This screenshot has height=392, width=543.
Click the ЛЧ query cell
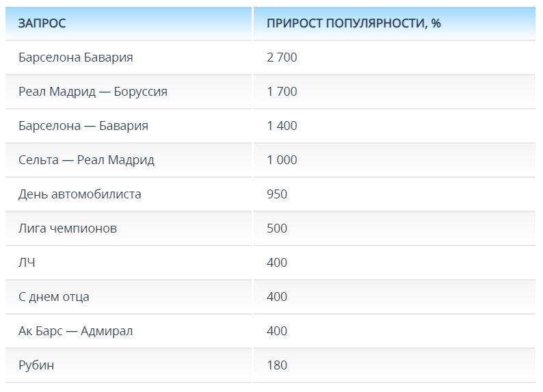(27, 263)
